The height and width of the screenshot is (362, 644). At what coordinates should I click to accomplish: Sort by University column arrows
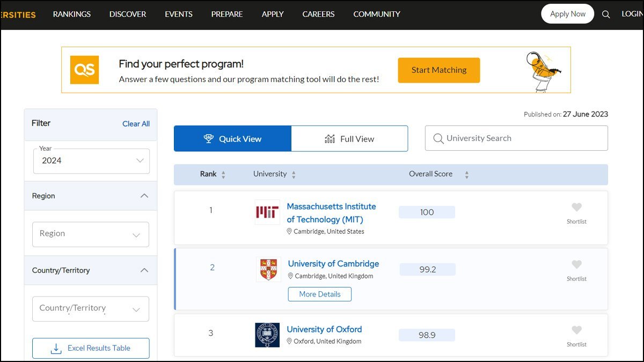click(x=294, y=174)
